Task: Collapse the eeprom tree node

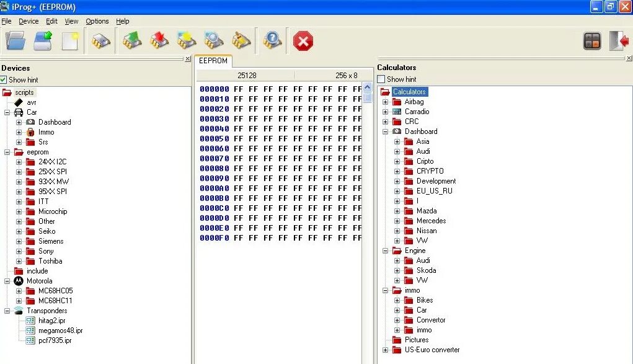Action: [7, 153]
